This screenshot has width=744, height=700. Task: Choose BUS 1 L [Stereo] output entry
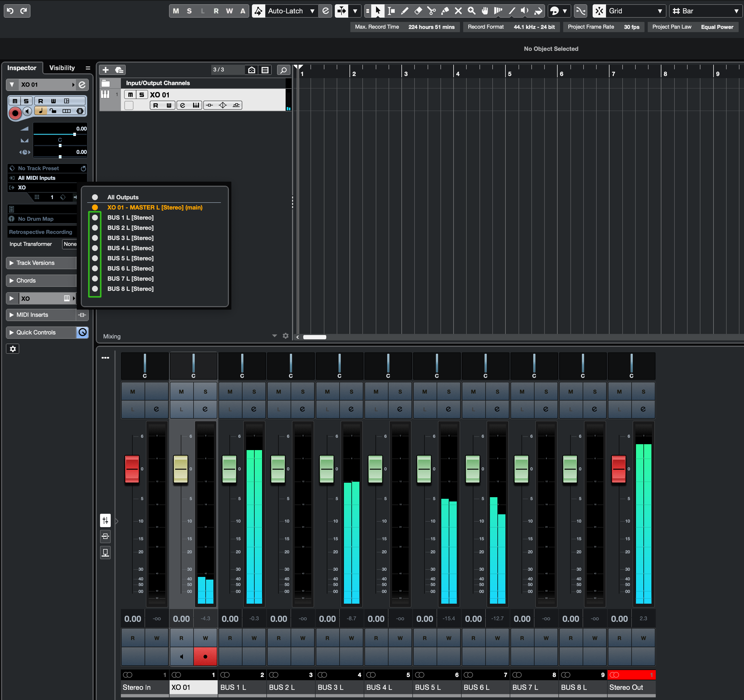(130, 218)
